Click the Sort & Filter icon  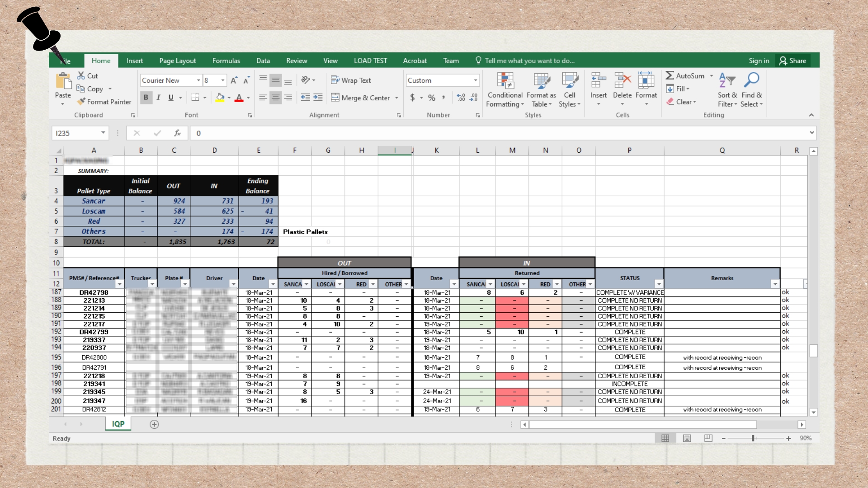[x=727, y=80]
